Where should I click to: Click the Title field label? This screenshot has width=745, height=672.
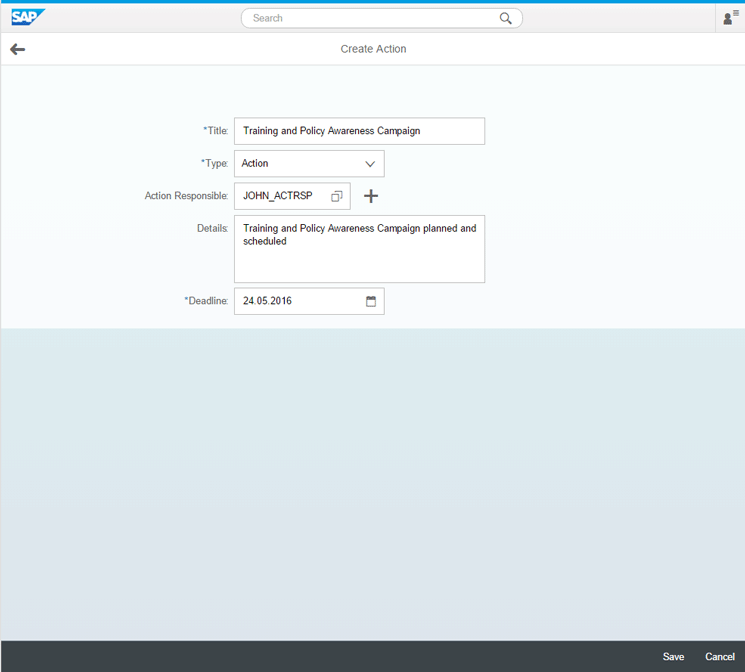click(216, 131)
